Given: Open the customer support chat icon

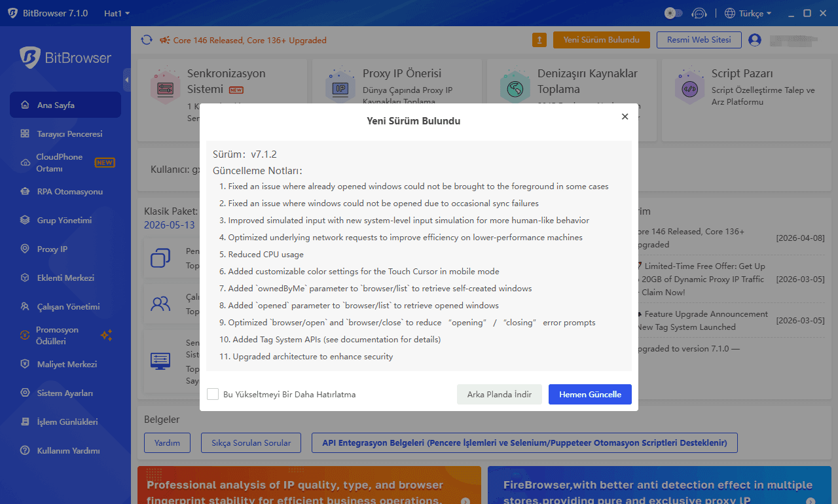Looking at the screenshot, I should click(699, 13).
